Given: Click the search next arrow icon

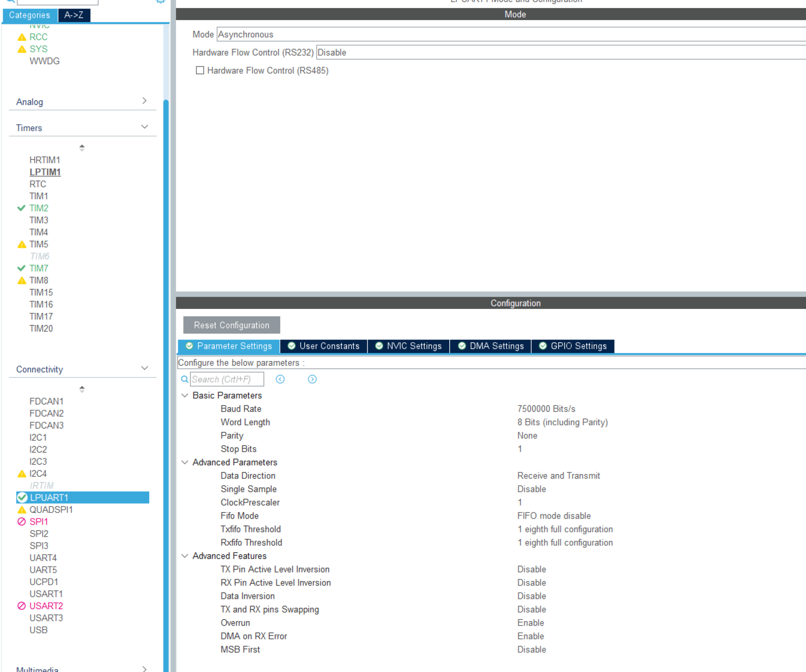Looking at the screenshot, I should 312,379.
